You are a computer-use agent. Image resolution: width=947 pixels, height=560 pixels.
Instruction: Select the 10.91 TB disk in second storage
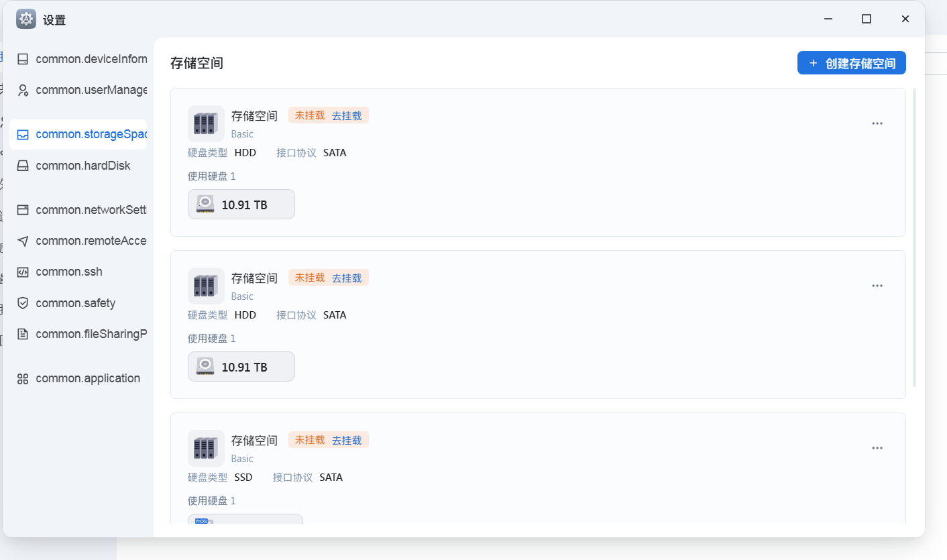coord(241,367)
